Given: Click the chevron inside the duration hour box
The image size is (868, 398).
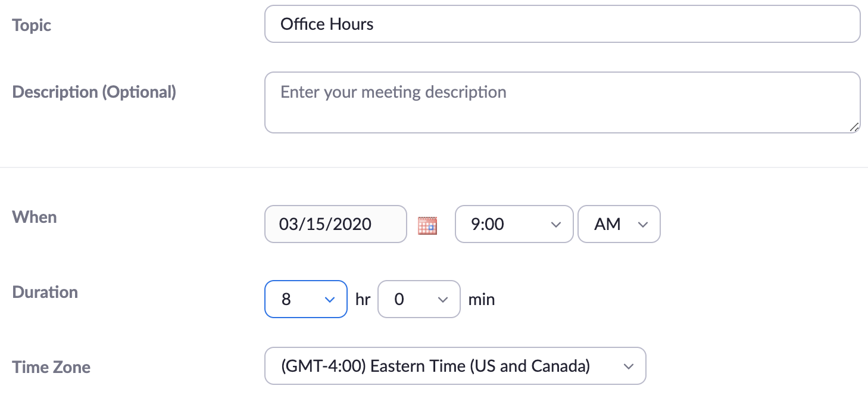Looking at the screenshot, I should click(329, 300).
